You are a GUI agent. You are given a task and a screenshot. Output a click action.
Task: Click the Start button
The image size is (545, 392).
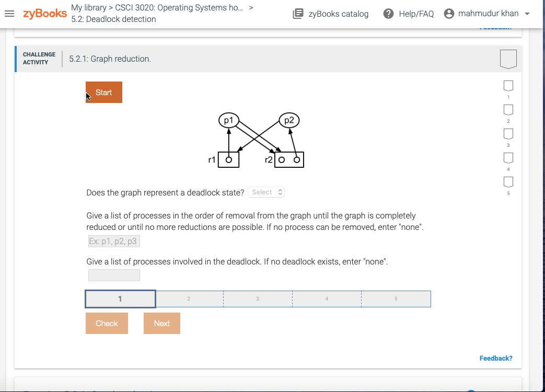coord(103,91)
